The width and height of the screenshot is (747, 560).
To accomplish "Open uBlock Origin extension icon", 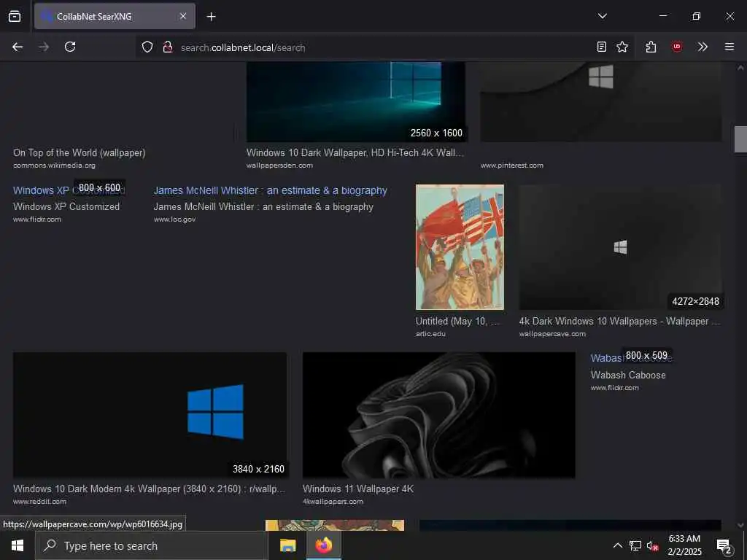I will [676, 47].
